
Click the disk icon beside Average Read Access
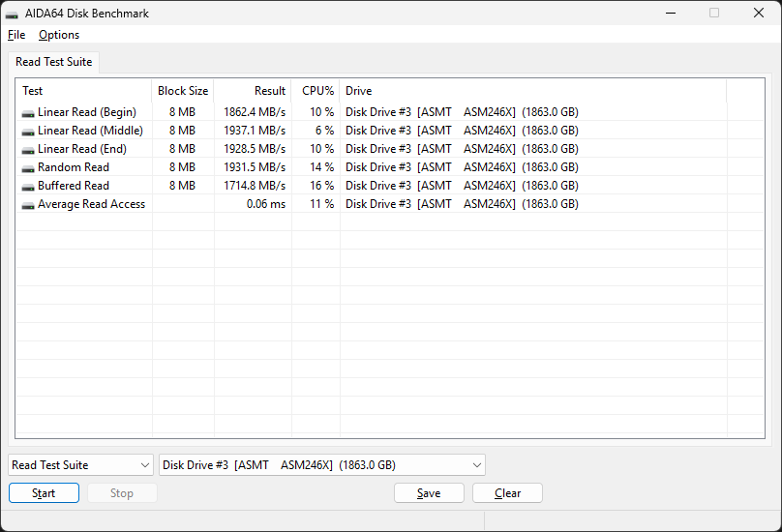coord(28,204)
